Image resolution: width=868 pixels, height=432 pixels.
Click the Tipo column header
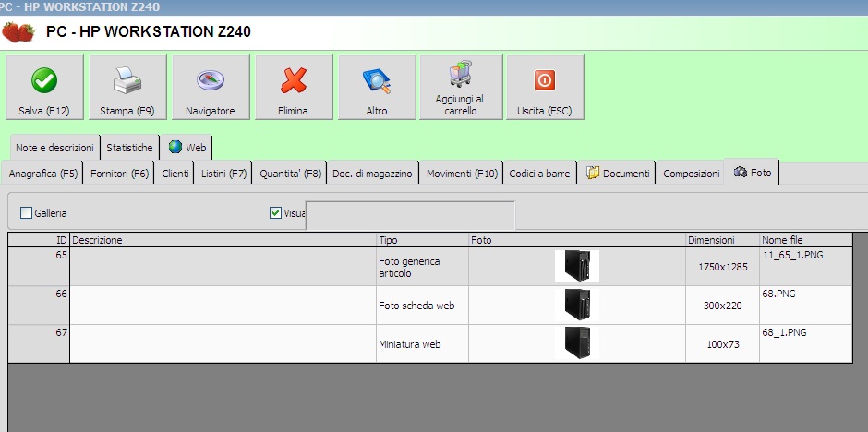(x=422, y=240)
